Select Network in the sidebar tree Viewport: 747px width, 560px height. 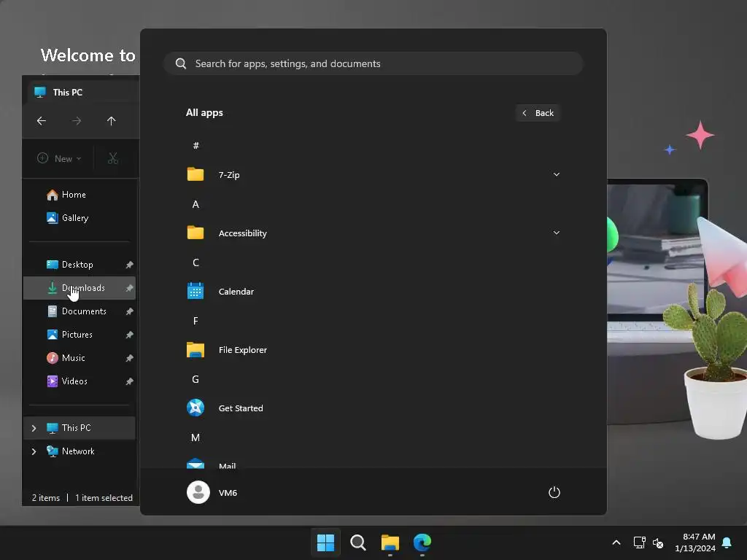79,451
